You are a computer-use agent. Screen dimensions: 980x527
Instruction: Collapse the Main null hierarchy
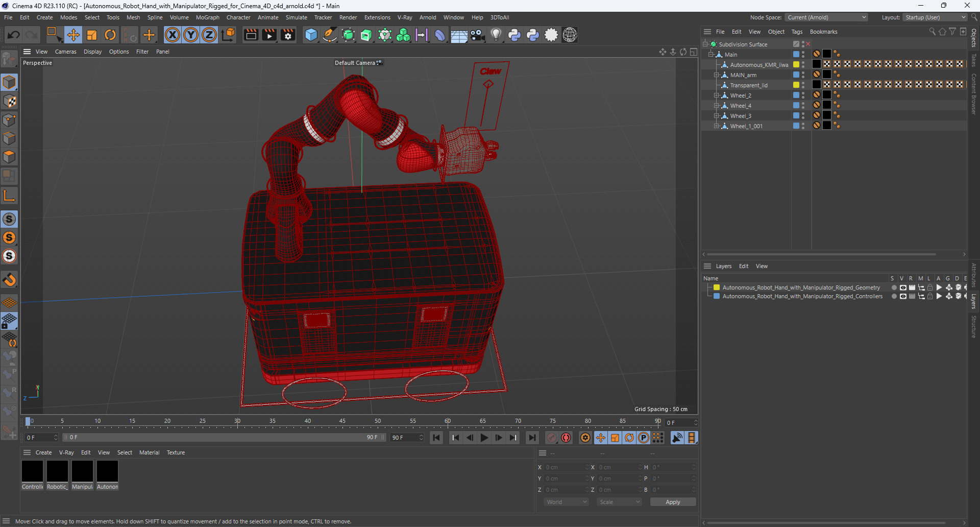[711, 55]
